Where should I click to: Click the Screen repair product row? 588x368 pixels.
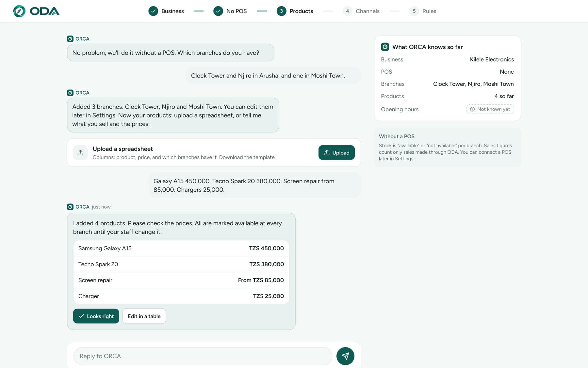(181, 280)
